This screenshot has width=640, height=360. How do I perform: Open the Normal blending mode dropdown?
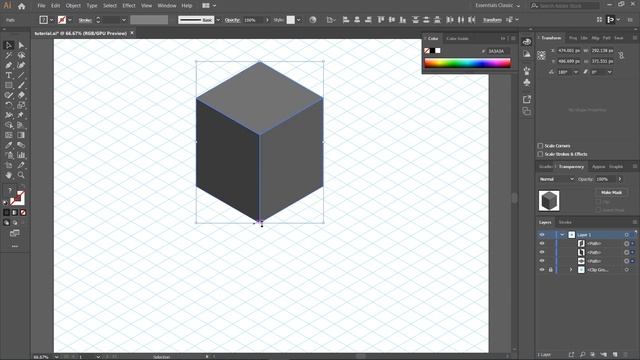pos(556,179)
